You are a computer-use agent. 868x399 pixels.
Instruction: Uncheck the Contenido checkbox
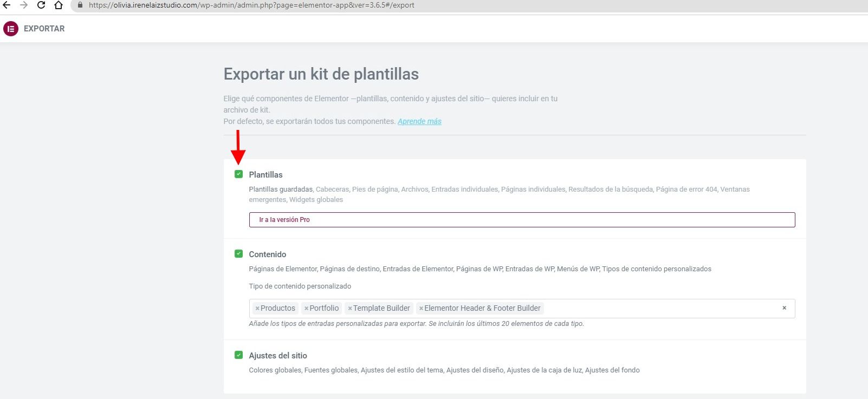(x=238, y=254)
